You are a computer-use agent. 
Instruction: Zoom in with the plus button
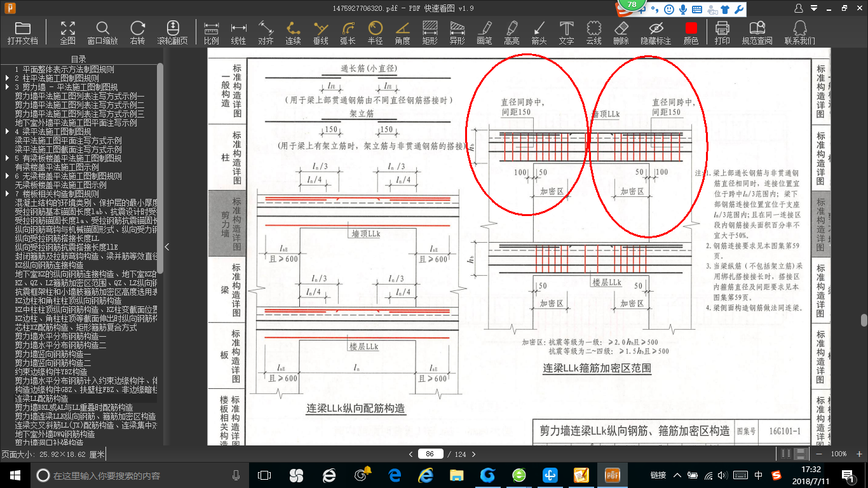(858, 454)
